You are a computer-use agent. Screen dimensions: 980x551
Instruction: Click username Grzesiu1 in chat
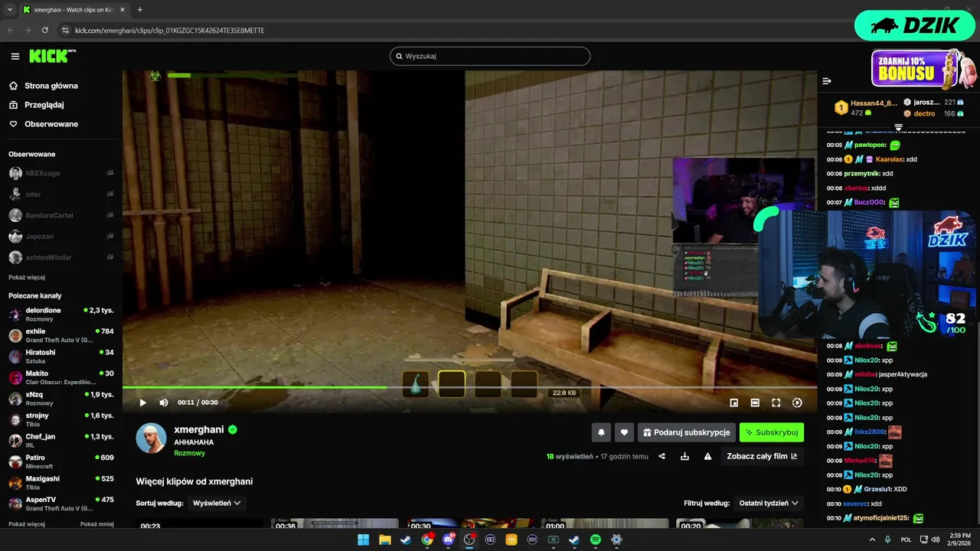(x=878, y=489)
